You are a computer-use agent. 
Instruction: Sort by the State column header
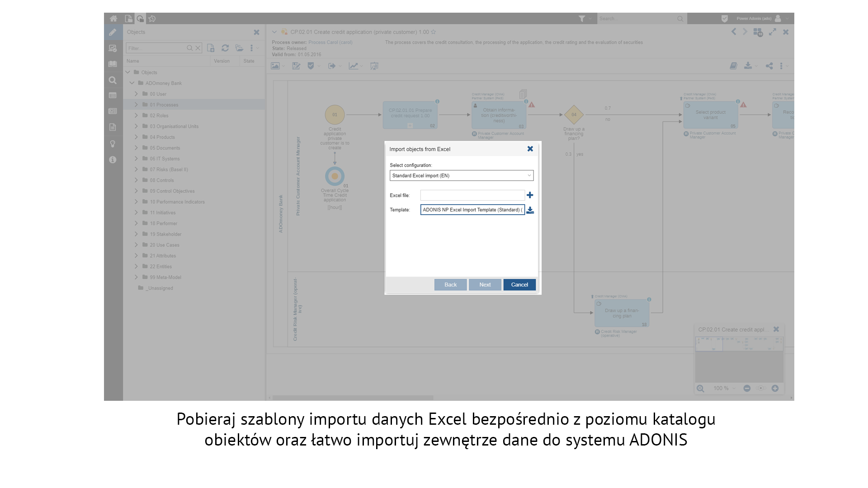point(249,61)
